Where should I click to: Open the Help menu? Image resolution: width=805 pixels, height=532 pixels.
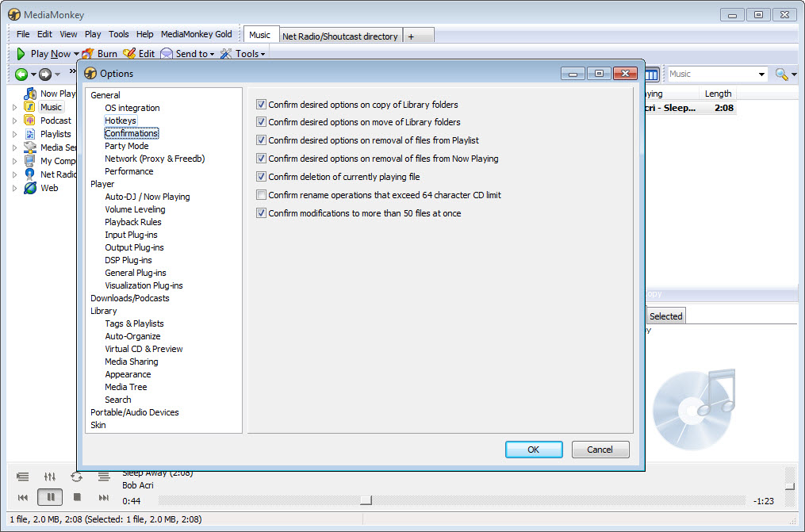pyautogui.click(x=145, y=34)
